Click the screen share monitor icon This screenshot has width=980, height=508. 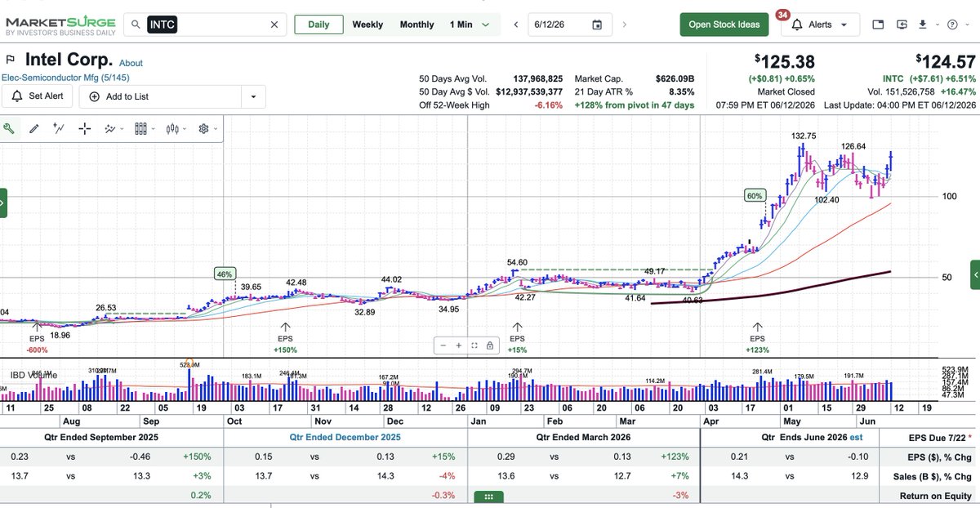(x=902, y=25)
